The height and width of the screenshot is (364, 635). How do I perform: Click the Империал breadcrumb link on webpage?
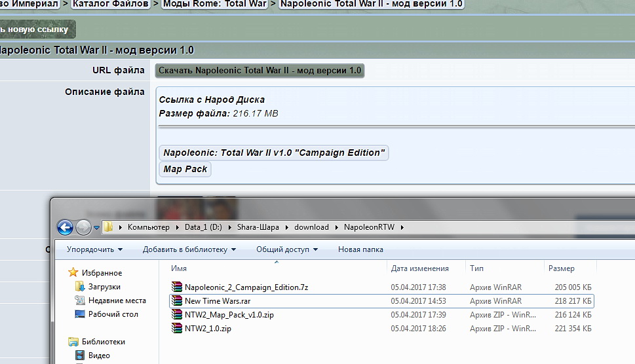29,4
